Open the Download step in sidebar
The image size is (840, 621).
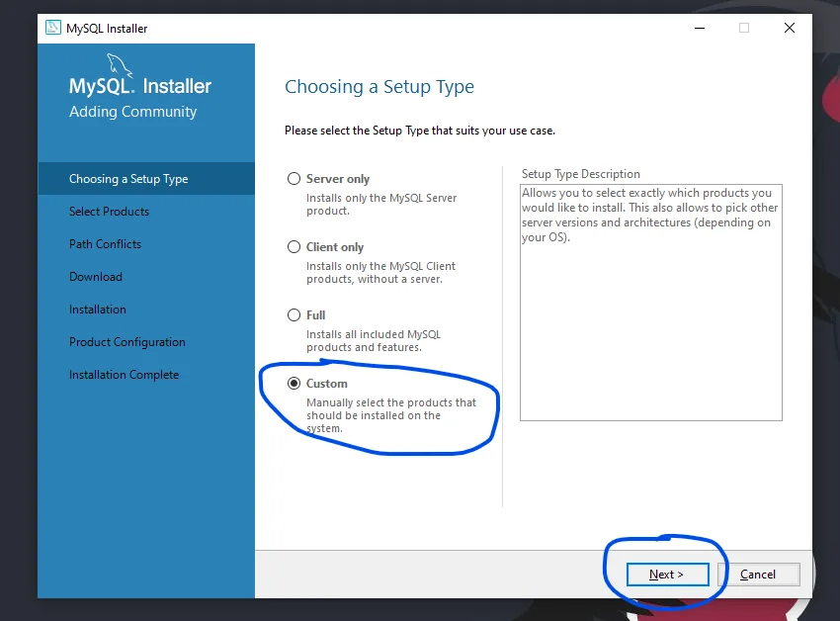tap(96, 277)
